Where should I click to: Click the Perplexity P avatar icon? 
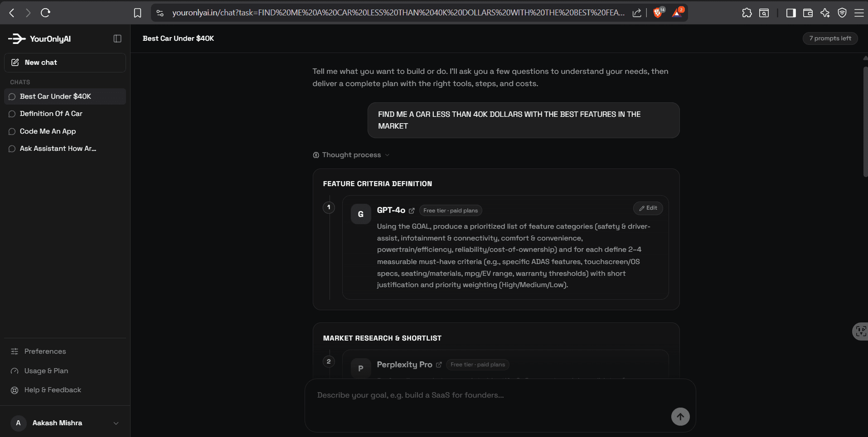pos(361,368)
